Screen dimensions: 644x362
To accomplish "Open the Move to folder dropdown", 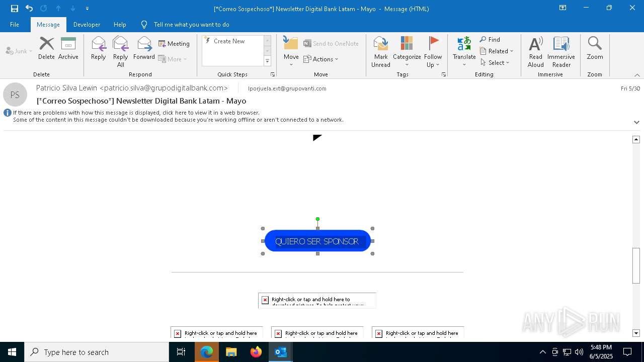I will click(291, 52).
